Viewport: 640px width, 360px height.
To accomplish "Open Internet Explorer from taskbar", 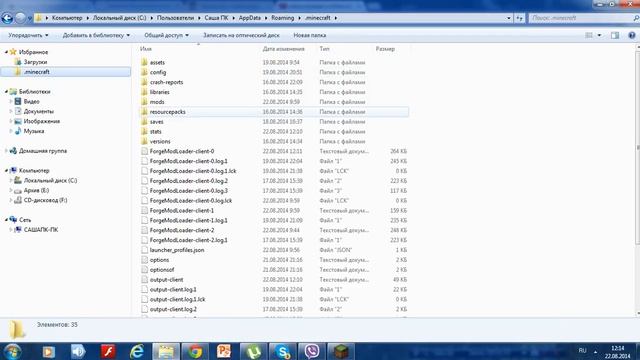I will [137, 351].
